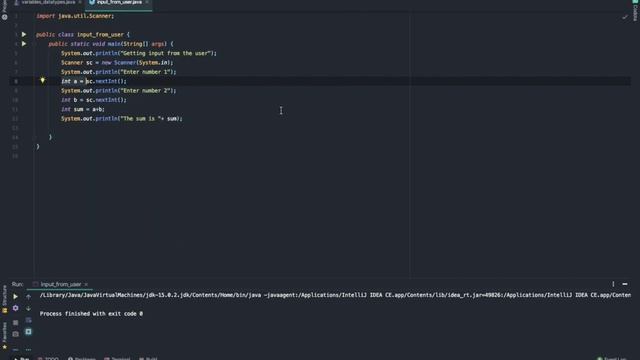Viewport: 640px width, 360px height.
Task: Click the 'Getting input from the user' println line
Action: pyautogui.click(x=139, y=53)
